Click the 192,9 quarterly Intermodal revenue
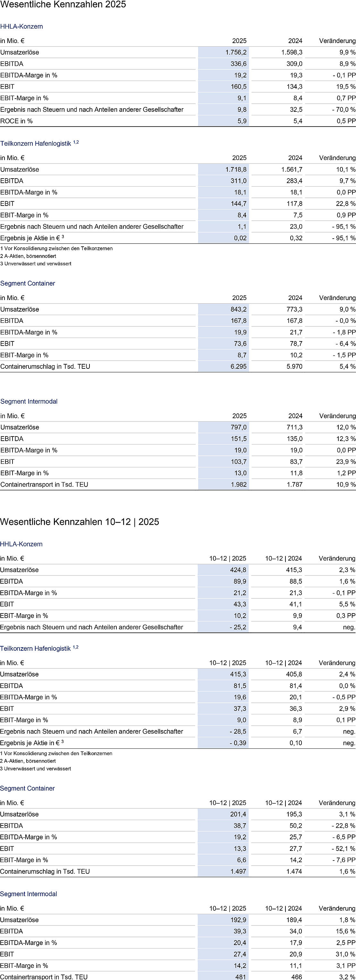This screenshot has height=980, width=356. [x=238, y=920]
